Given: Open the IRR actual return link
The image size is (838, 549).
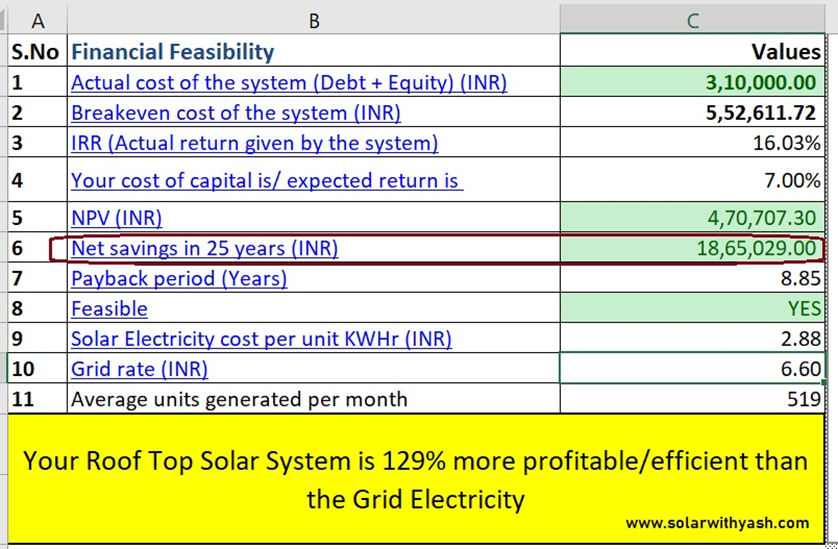Looking at the screenshot, I should coord(254,143).
